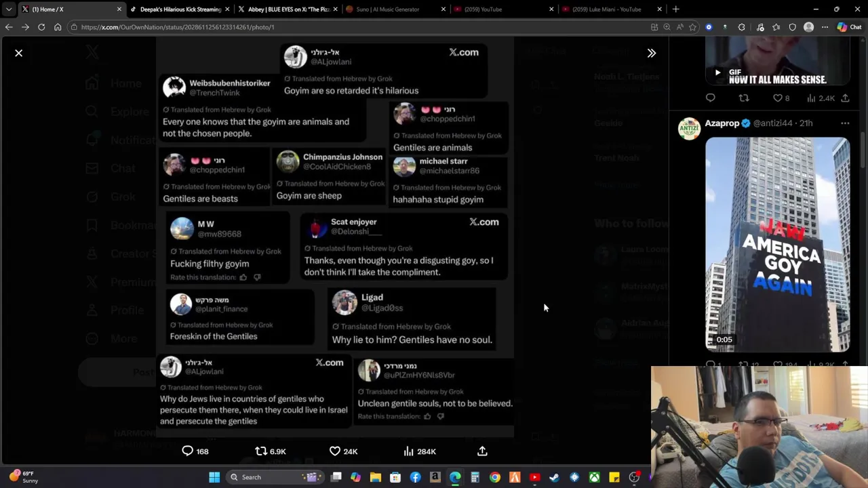Screen dimensions: 868x488
Task: Switch to Suno AI Music Generator tab
Action: tap(396, 9)
